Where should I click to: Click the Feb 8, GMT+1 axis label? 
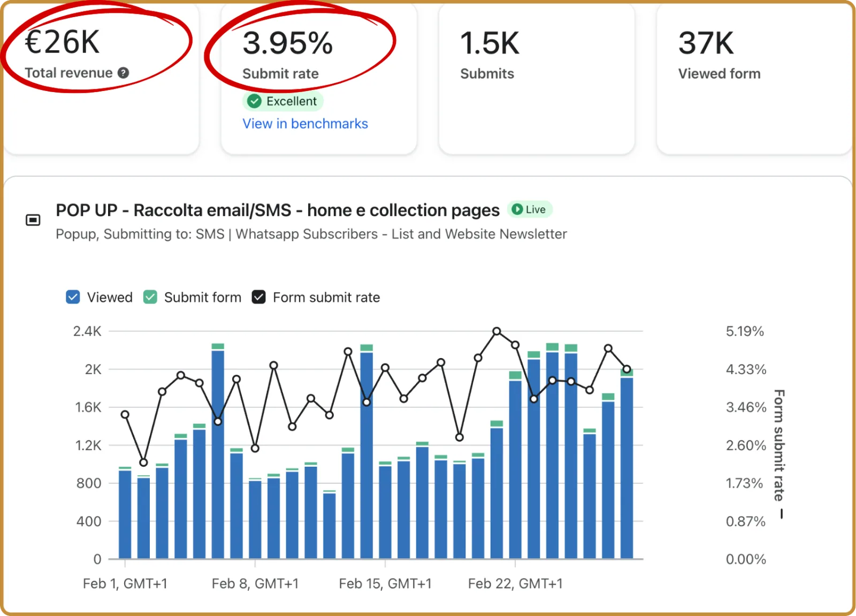coord(255,583)
